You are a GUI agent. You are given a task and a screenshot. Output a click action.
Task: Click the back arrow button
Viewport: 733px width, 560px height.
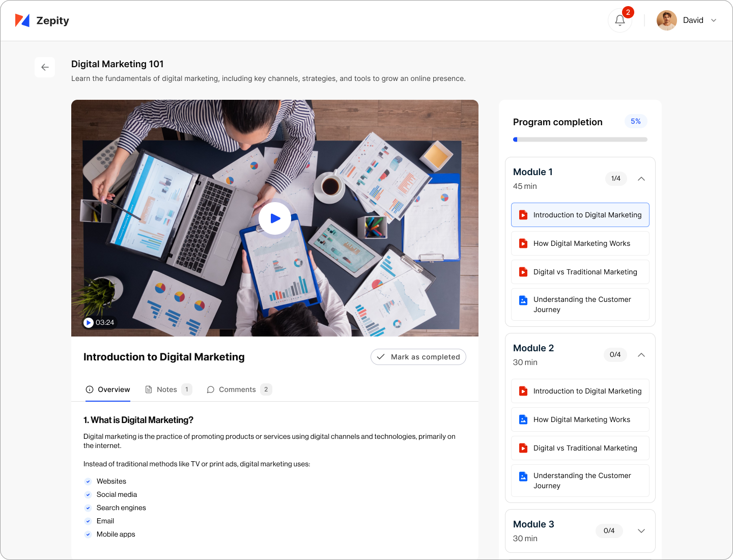(45, 67)
